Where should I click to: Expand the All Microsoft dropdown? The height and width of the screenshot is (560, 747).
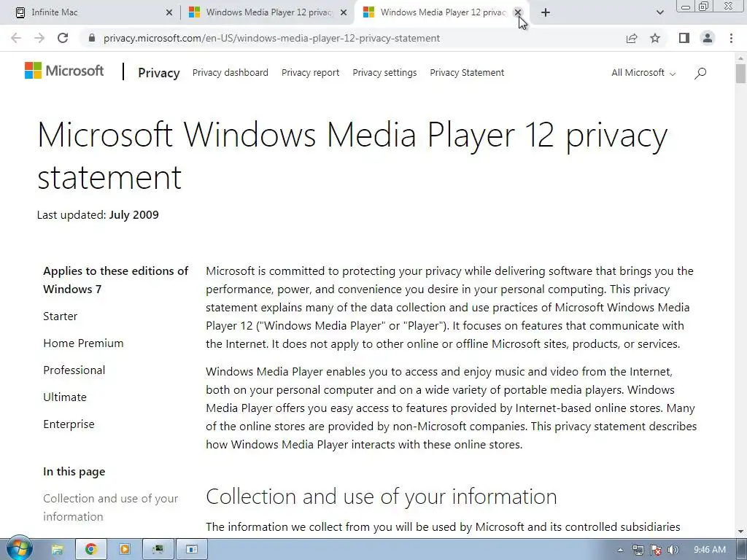pyautogui.click(x=643, y=73)
